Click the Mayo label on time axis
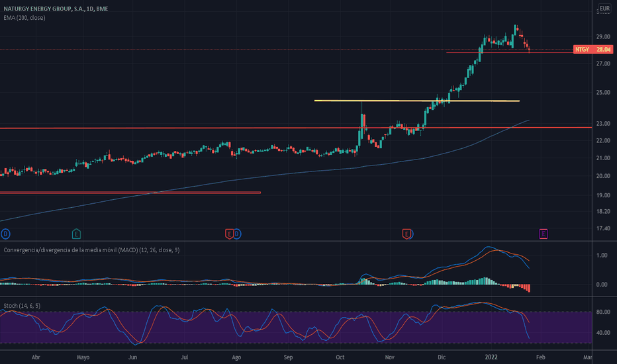 pos(83,357)
